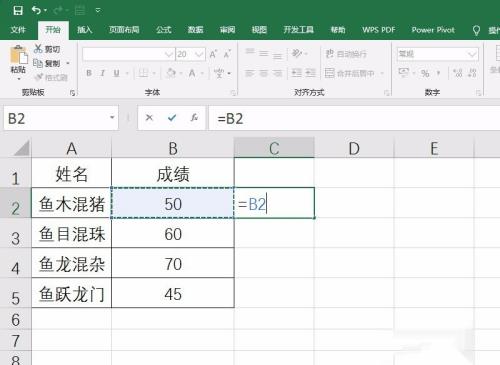Image resolution: width=500 pixels, height=365 pixels.
Task: Apply the font color A button
Action: [192, 73]
